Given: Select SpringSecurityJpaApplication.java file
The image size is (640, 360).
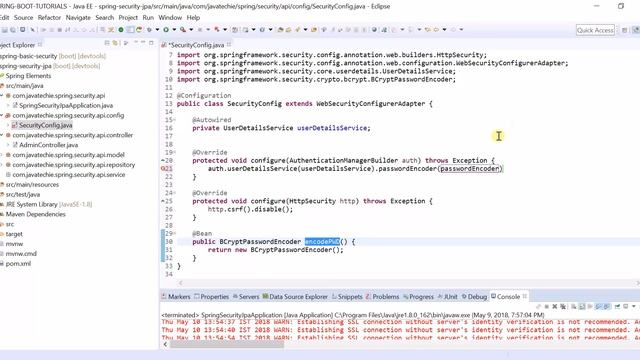Looking at the screenshot, I should pos(66,105).
